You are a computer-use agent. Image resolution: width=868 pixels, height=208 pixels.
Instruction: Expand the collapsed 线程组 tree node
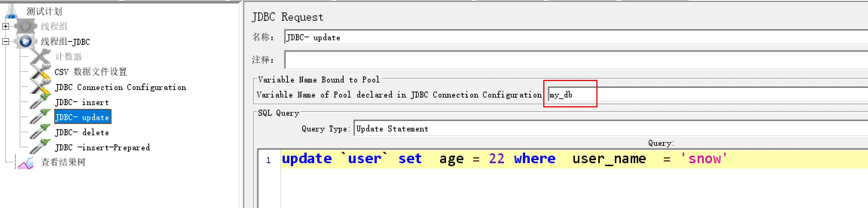coord(5,26)
